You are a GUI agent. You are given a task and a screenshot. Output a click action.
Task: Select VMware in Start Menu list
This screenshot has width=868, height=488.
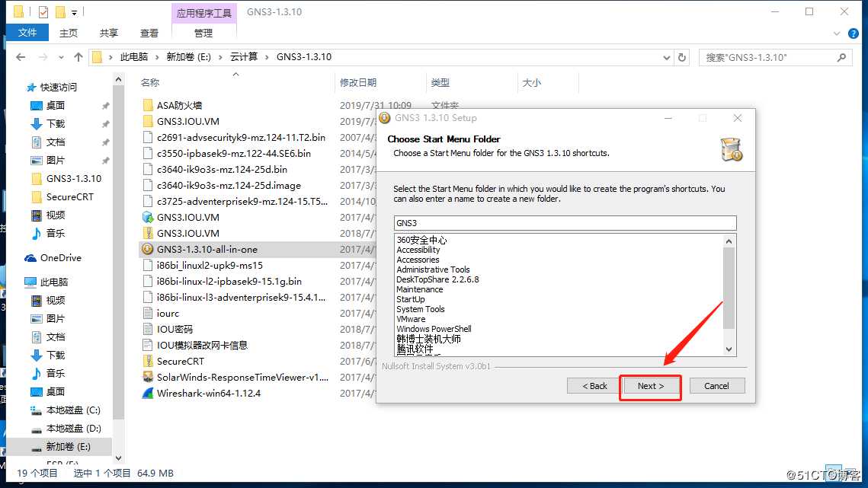coord(411,319)
